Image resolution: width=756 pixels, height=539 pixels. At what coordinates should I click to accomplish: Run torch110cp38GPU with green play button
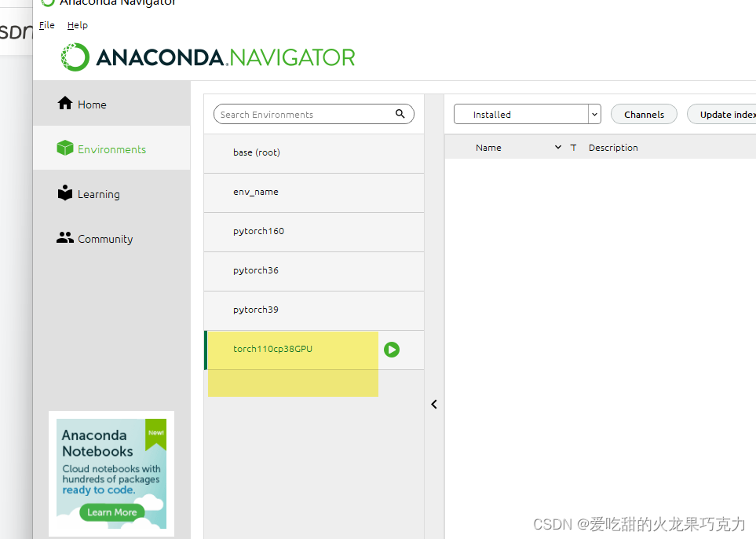coord(392,350)
